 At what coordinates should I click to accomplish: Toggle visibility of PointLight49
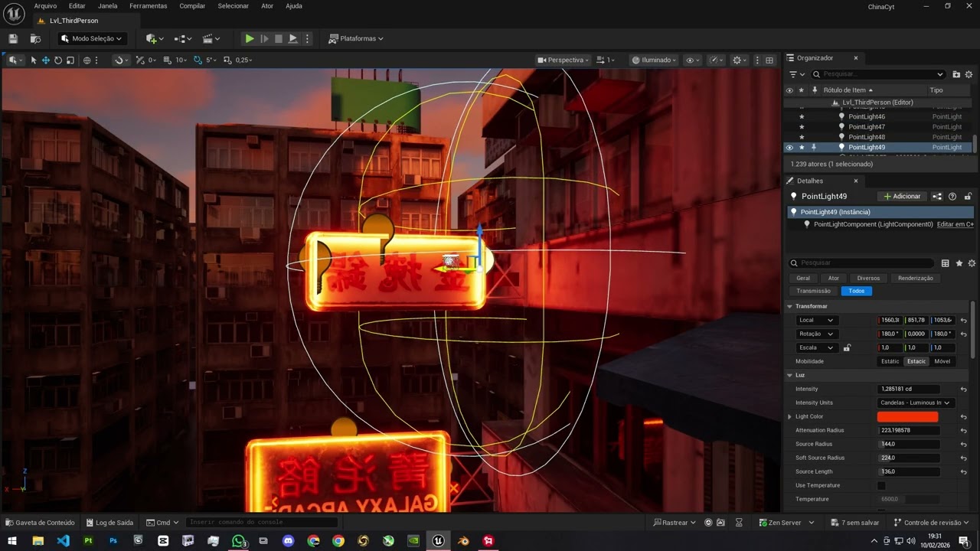point(789,147)
